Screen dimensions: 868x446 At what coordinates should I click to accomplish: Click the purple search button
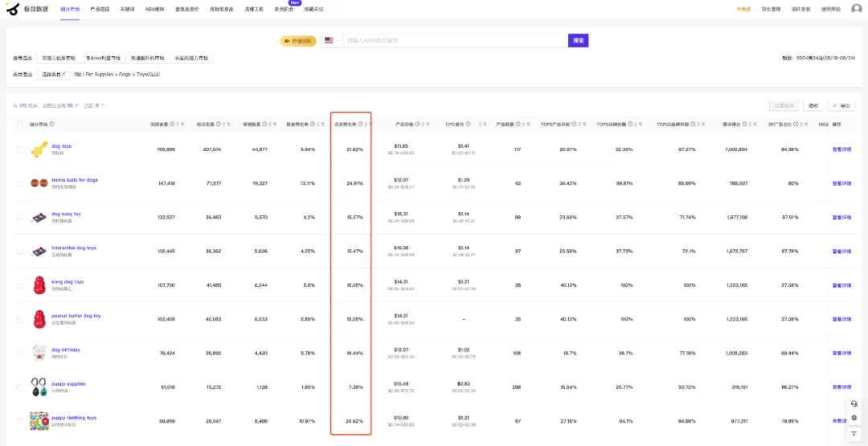pyautogui.click(x=578, y=40)
